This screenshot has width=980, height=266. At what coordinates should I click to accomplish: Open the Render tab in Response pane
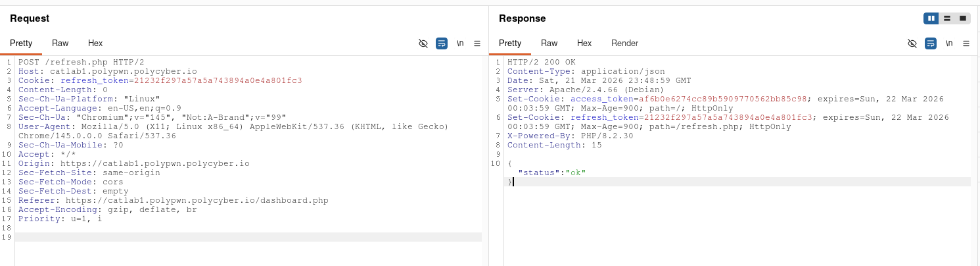coord(625,43)
